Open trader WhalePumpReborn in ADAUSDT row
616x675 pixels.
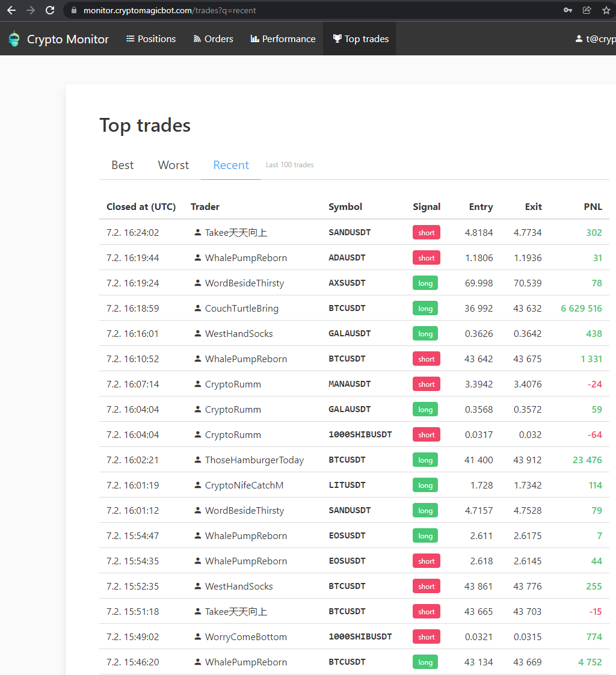click(246, 258)
